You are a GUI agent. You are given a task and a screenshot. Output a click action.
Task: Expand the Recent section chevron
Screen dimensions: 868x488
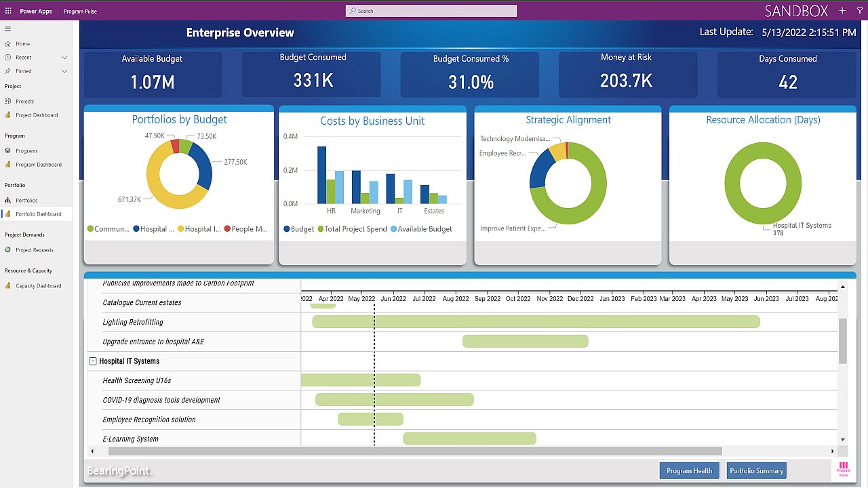click(x=64, y=58)
